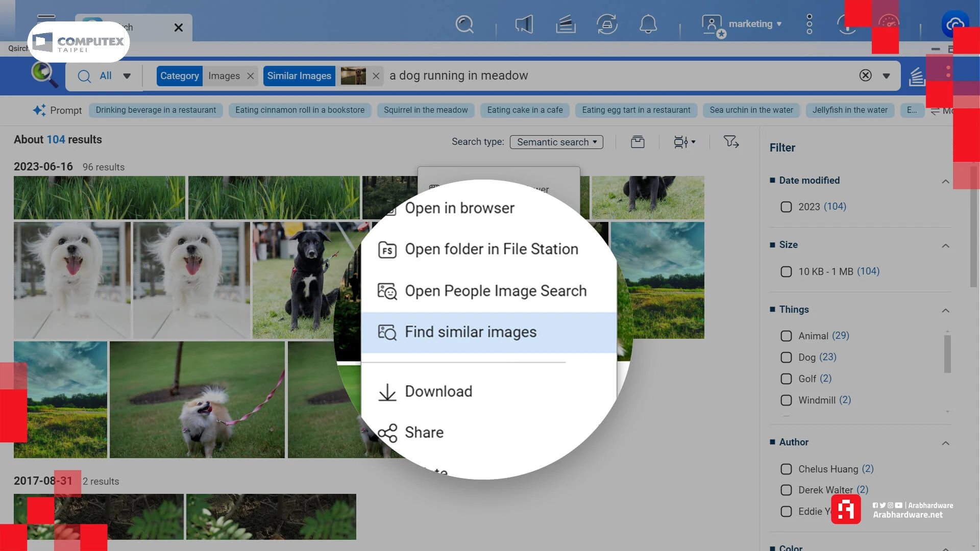This screenshot has height=551, width=980.
Task: Check the 10 KB - 1 MB size filter
Action: click(786, 271)
